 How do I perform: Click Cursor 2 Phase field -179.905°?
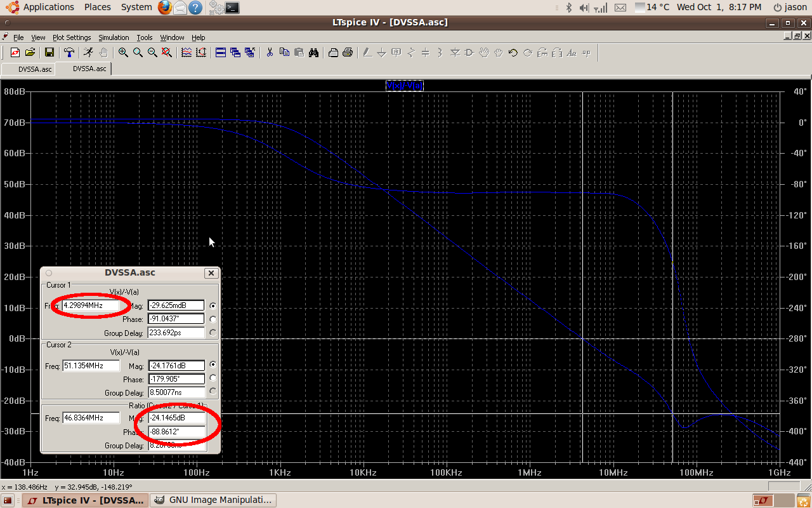176,379
